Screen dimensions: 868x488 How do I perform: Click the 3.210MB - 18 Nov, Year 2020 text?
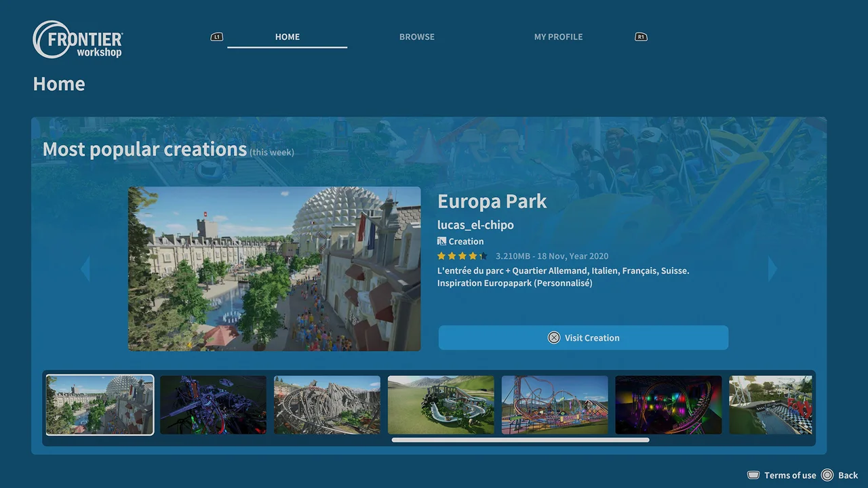click(552, 256)
